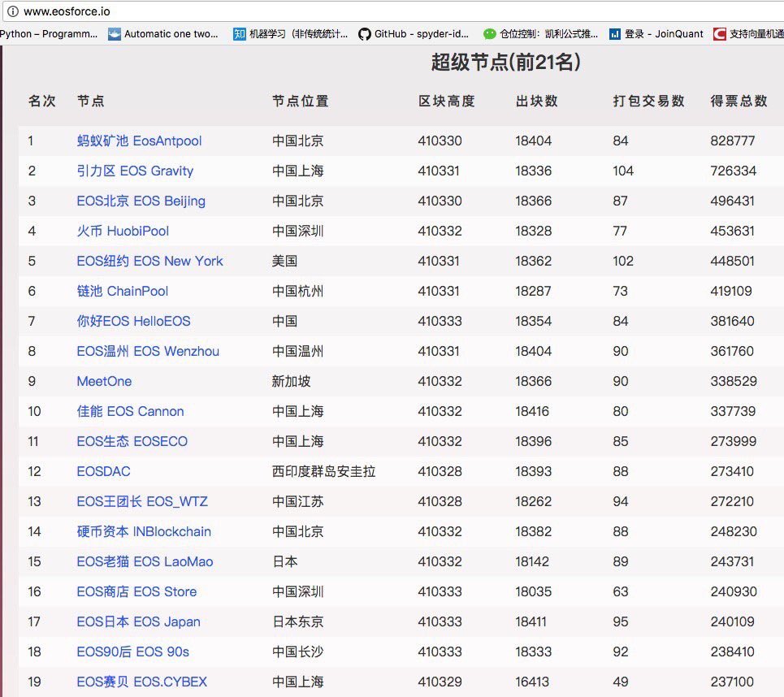784x697 pixels.
Task: Click the 得票总数 column header
Action: [x=739, y=101]
